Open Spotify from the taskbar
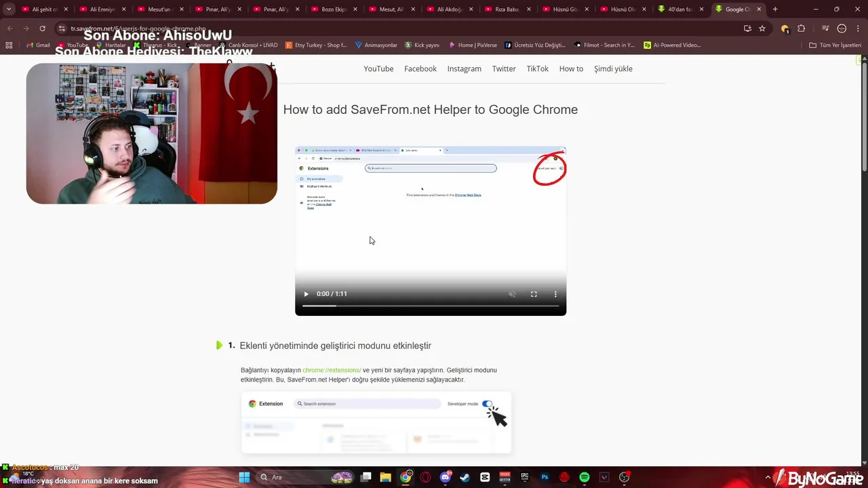The height and width of the screenshot is (488, 868). click(x=585, y=477)
